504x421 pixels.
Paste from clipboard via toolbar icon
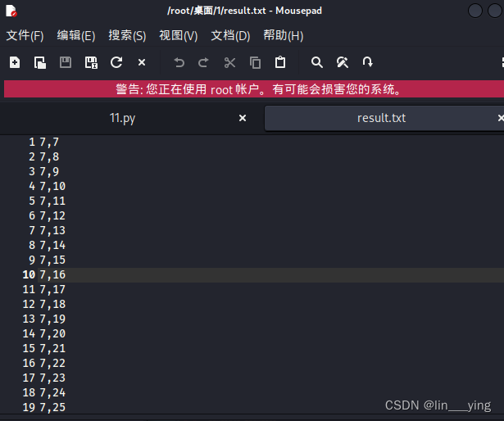280,62
